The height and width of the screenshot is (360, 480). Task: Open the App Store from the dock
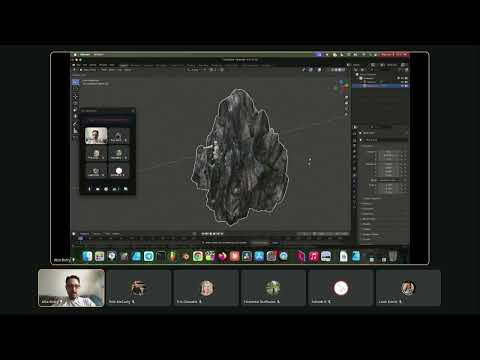point(259,256)
